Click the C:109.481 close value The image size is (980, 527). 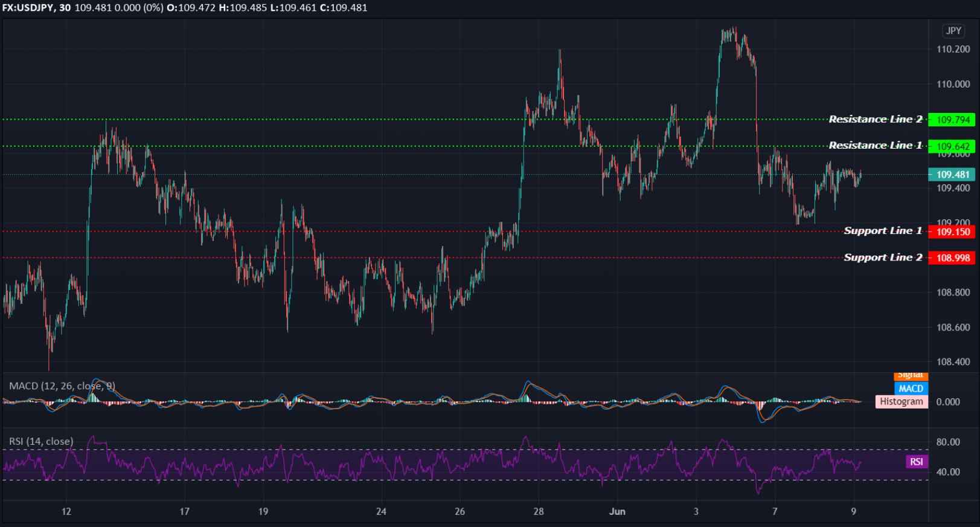coord(343,8)
